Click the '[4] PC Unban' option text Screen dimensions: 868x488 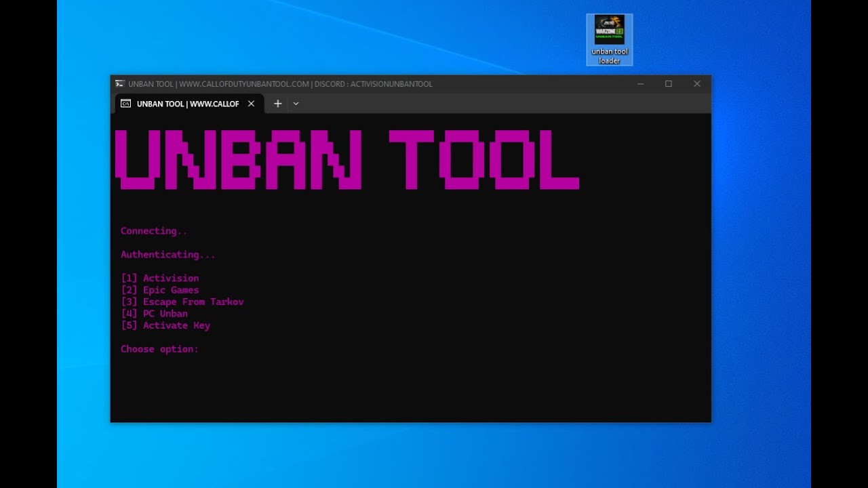click(x=155, y=314)
